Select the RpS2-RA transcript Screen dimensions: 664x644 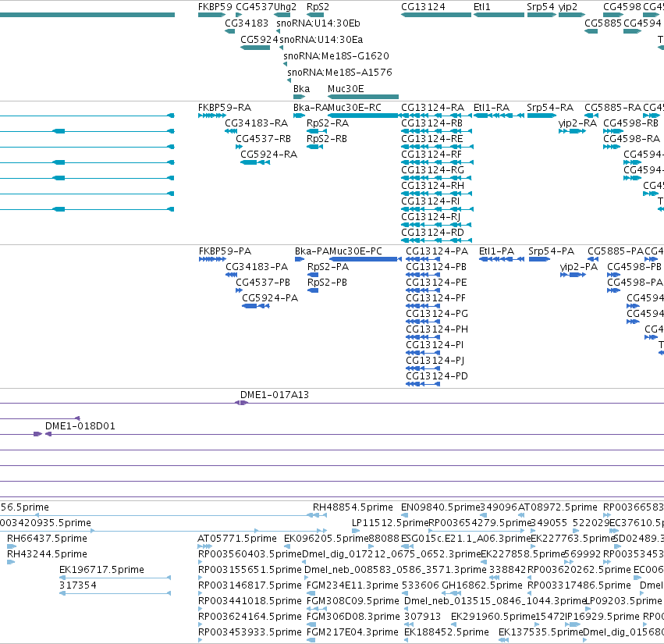[328, 123]
